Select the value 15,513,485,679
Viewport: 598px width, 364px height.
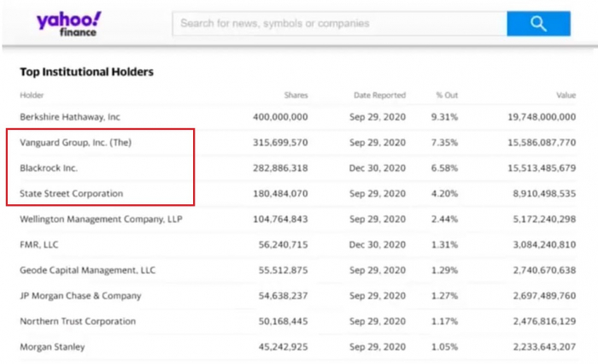click(x=542, y=167)
